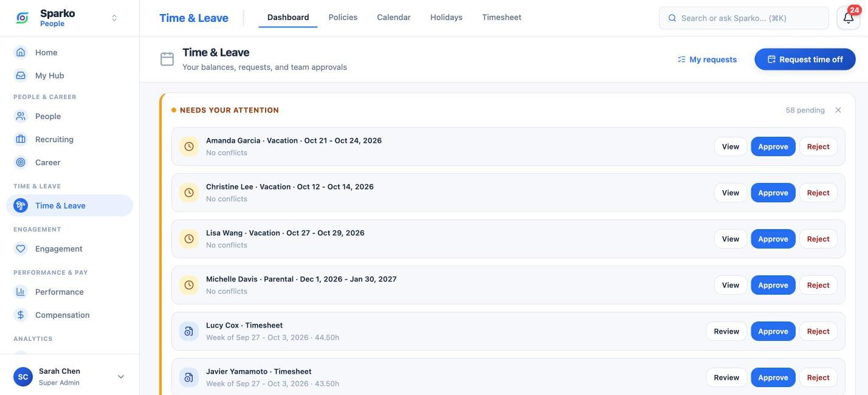
Task: Open My Hub inbox icon
Action: tap(21, 75)
